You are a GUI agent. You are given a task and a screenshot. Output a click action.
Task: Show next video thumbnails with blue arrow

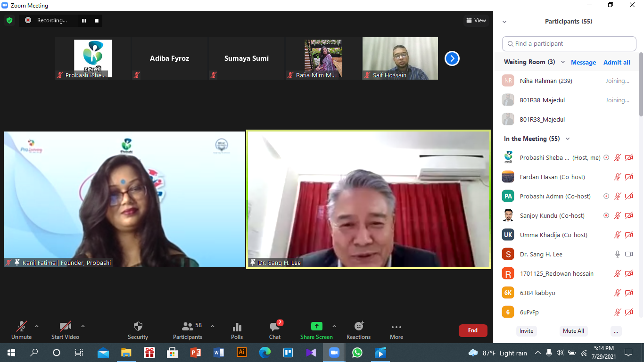click(x=452, y=58)
